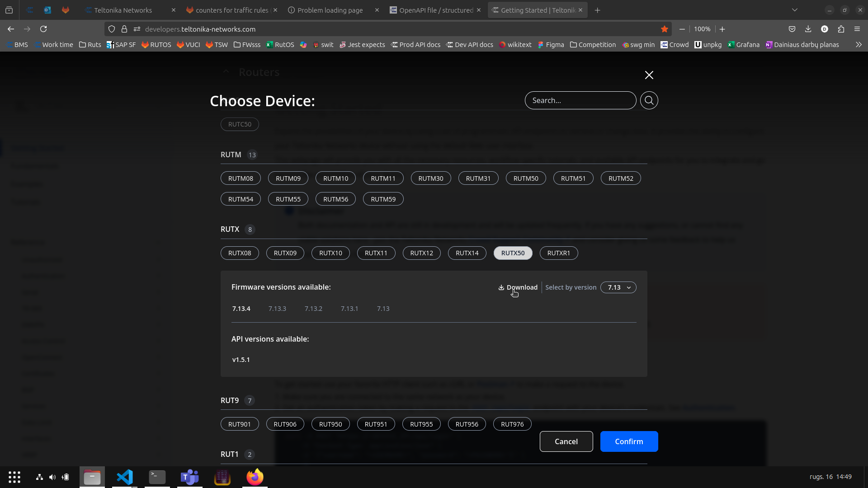
Task: Reload the current page
Action: (x=43, y=29)
